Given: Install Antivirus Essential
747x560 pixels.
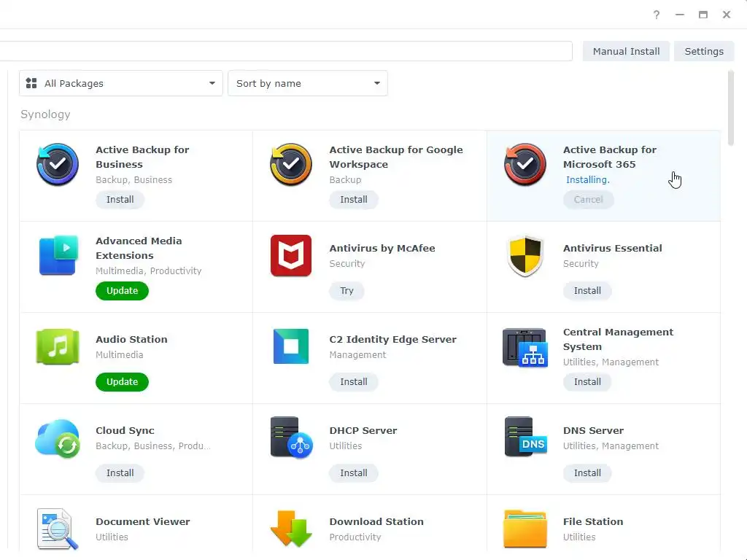Looking at the screenshot, I should tap(587, 290).
